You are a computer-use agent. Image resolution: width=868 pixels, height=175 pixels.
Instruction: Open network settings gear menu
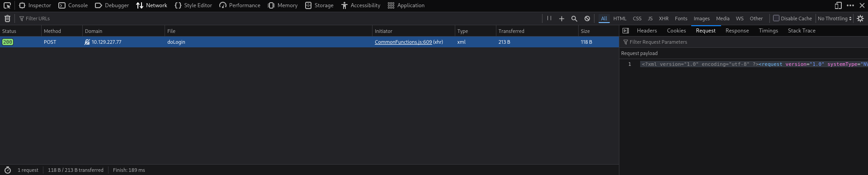click(860, 18)
